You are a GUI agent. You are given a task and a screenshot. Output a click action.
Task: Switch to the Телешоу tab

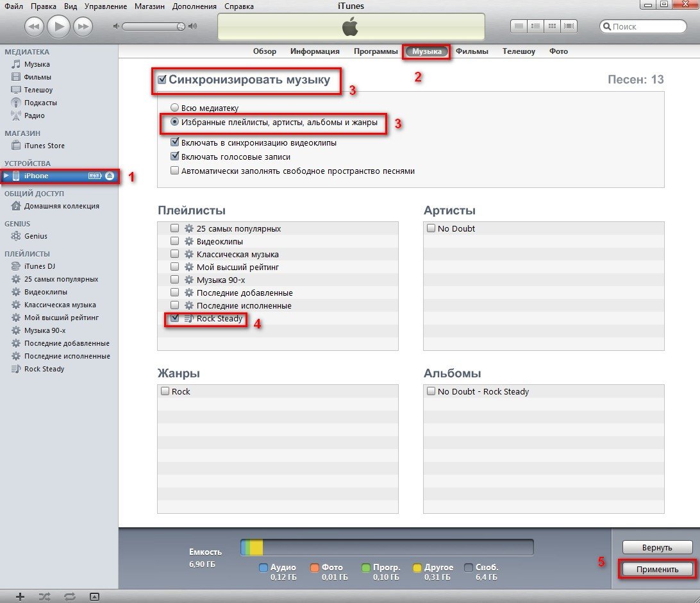pyautogui.click(x=519, y=51)
